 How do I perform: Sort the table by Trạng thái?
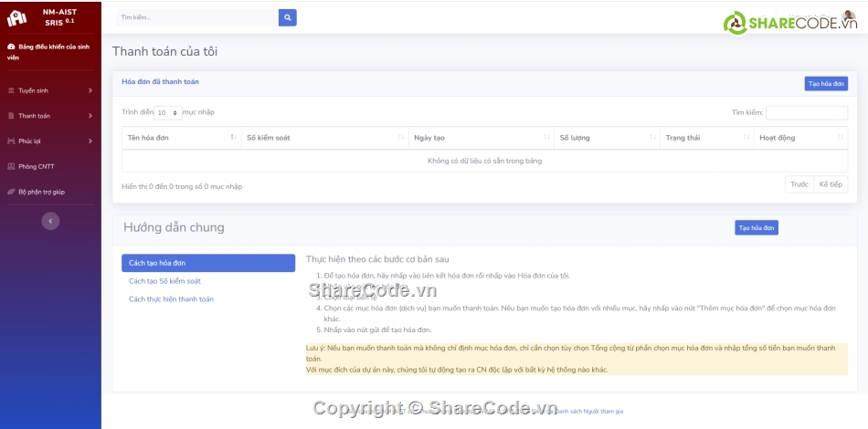point(705,138)
